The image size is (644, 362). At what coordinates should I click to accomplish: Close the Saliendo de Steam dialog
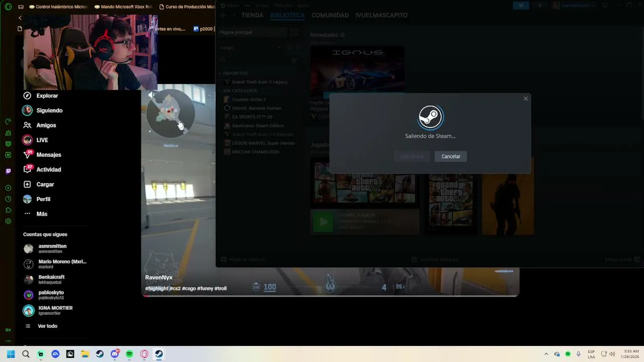[526, 99]
